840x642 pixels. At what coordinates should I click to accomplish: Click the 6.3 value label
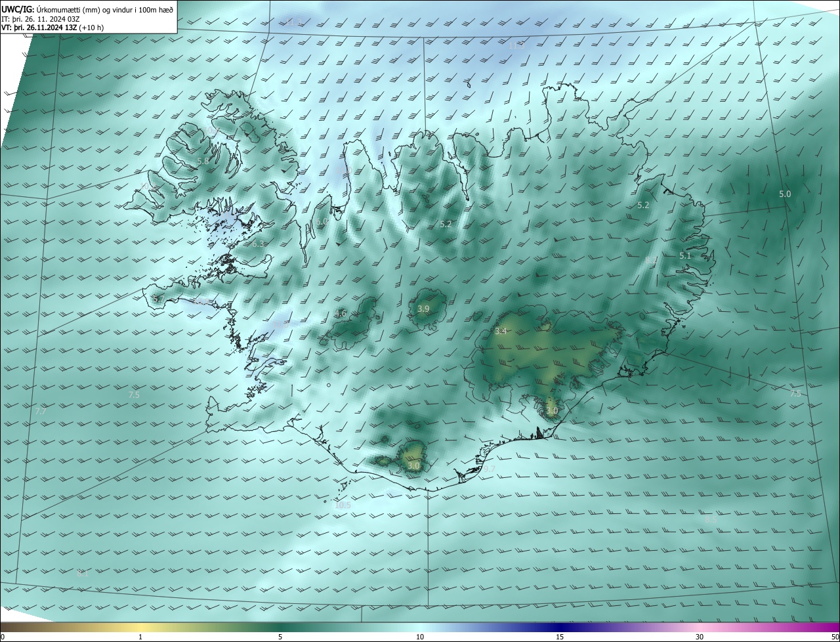(x=258, y=244)
